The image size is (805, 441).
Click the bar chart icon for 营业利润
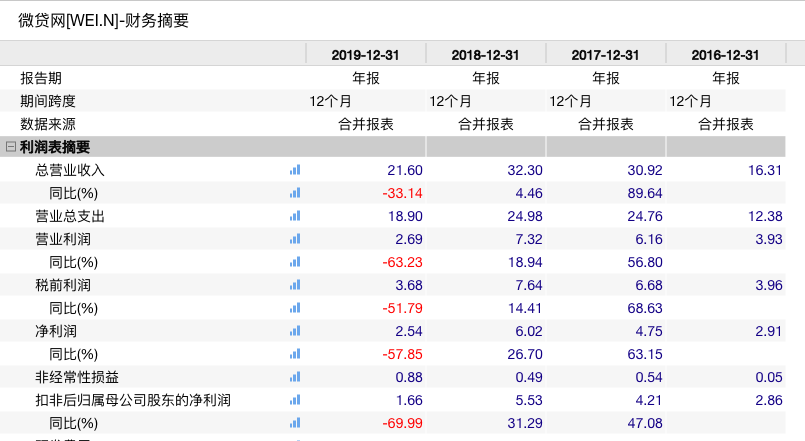point(295,239)
